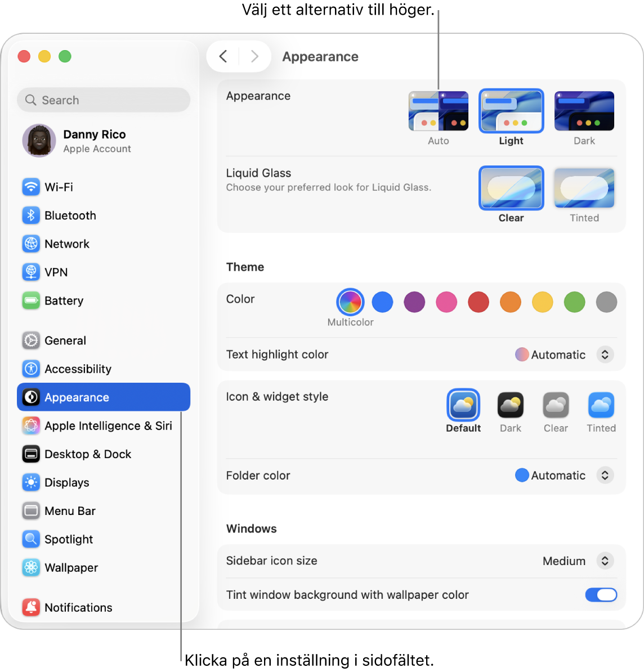Select the Auto appearance thumbnail
Screen dimensions: 644x672
point(438,111)
